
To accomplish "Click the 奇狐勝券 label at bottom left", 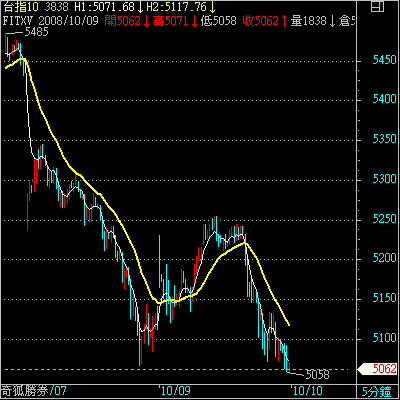I will (25, 391).
